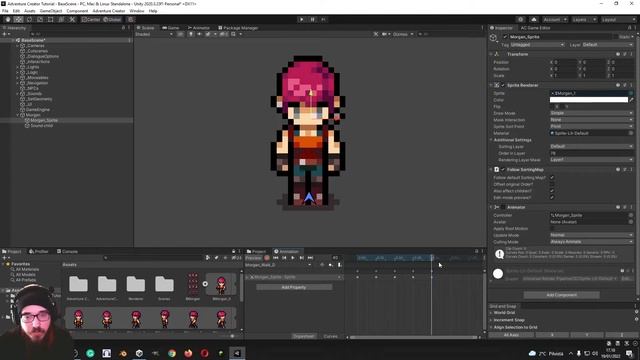Toggle 2D mode in Scene view
640x360 pixels.
180,34
